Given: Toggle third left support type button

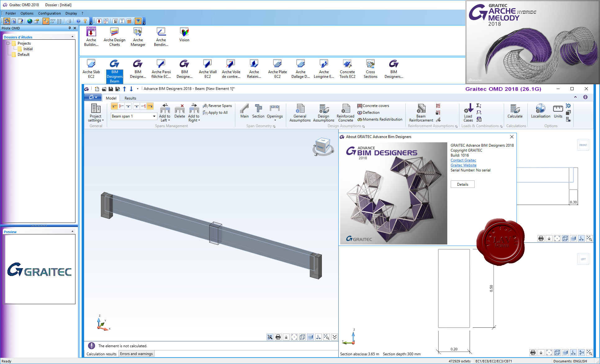Looking at the screenshot, I should pos(128,106).
